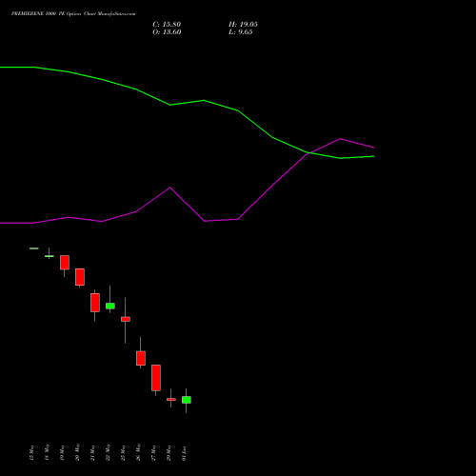Click the red candle above 26 May
Image resolution: width=476 pixels, height=476 pixels.
pos(141,358)
